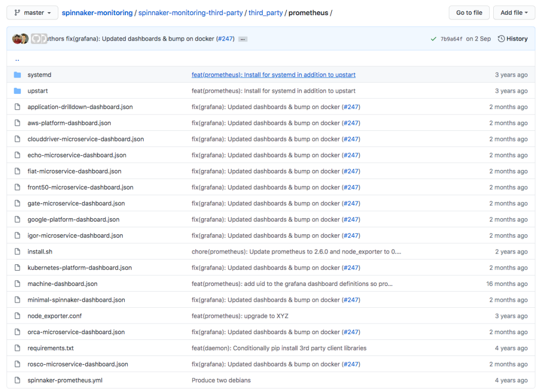Screen dimensions: 548x392
Task: Open the systemd folder
Action: pos(40,75)
